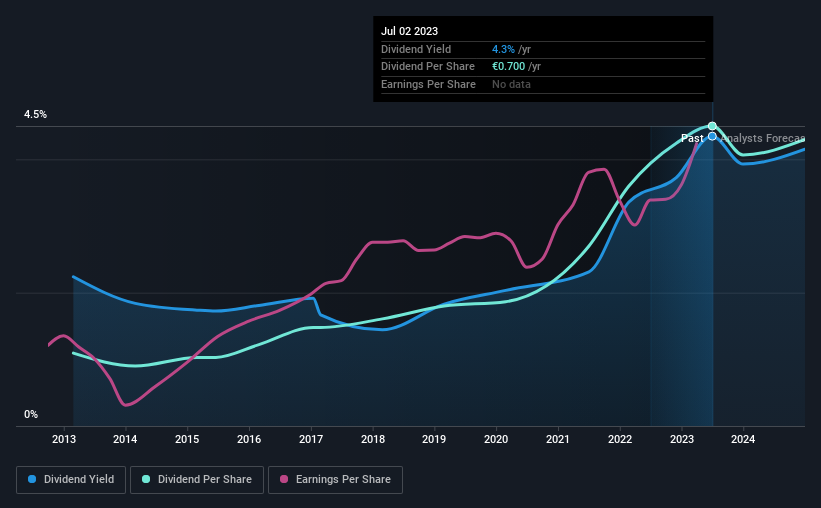This screenshot has height=508, width=821.
Task: Click the blue Dividend Yield legend dot
Action: (32, 479)
